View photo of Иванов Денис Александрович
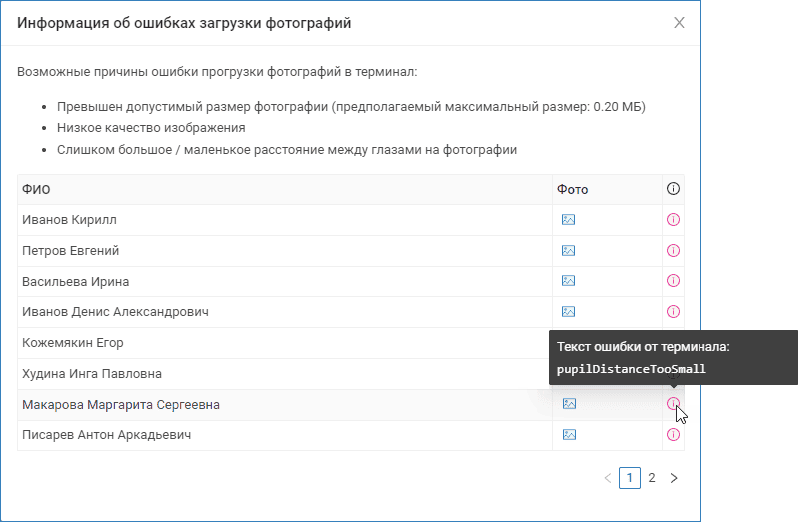This screenshot has height=522, width=803. click(568, 311)
